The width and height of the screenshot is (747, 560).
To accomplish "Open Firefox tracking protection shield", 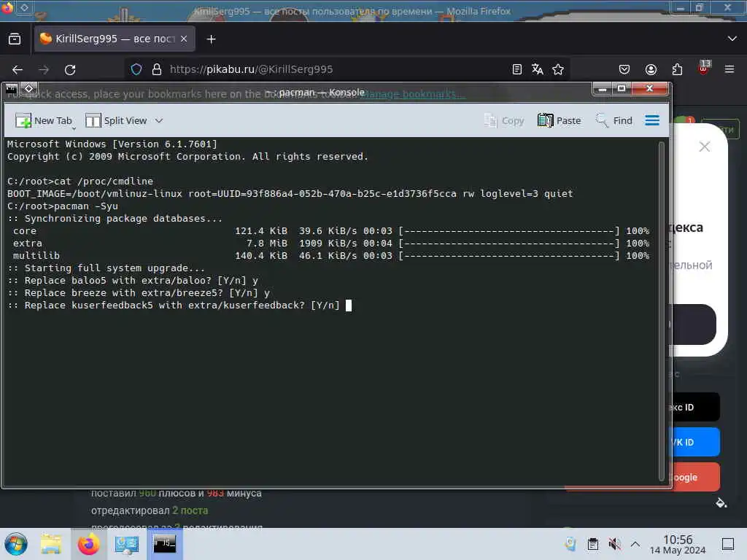I will point(136,69).
